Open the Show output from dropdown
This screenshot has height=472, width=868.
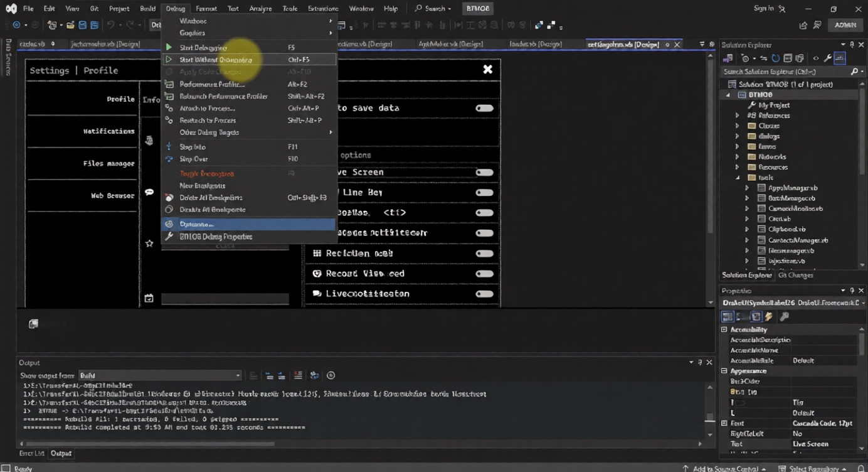[x=159, y=375]
